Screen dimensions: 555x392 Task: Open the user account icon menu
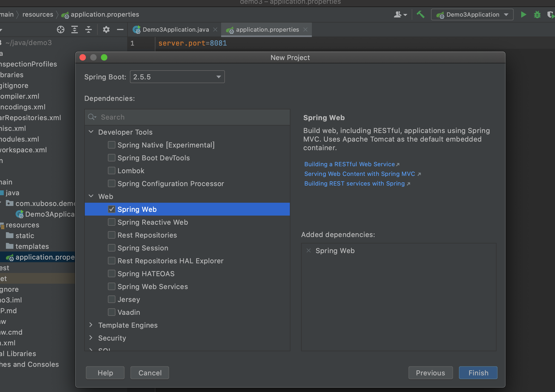[400, 14]
